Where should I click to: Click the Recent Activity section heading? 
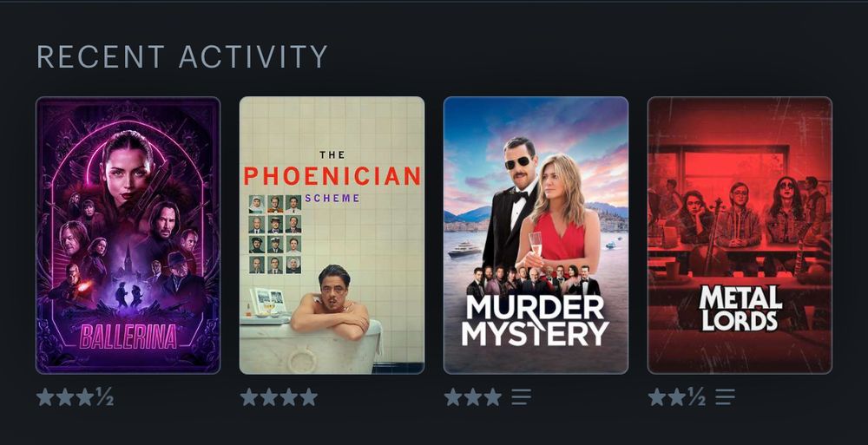(182, 56)
